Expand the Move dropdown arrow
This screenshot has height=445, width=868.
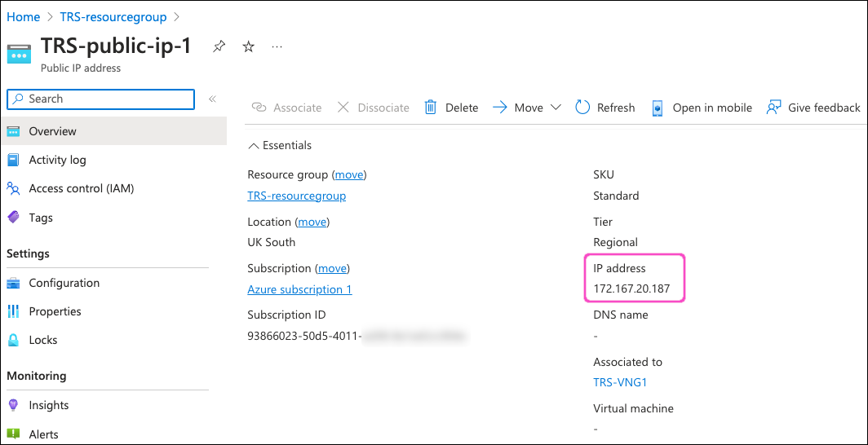pyautogui.click(x=556, y=108)
